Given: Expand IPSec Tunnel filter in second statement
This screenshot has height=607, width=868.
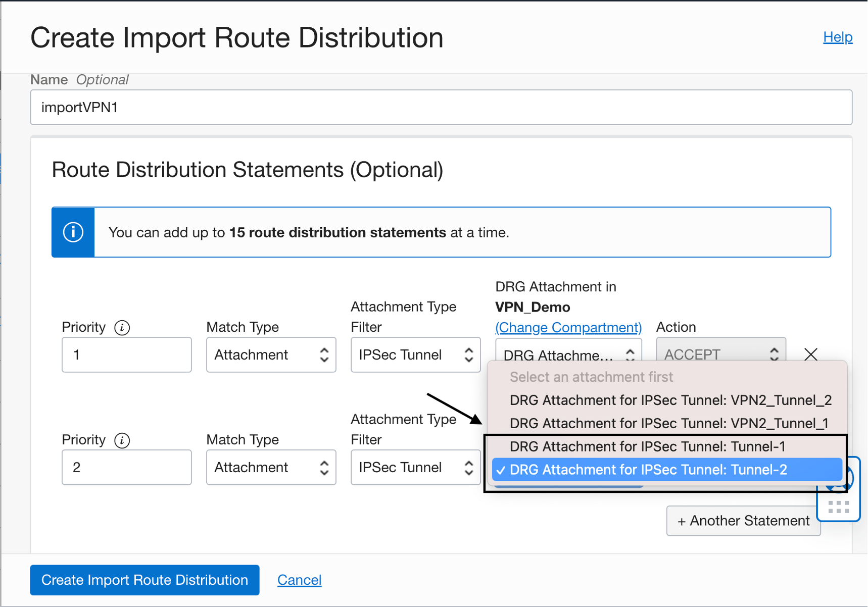Looking at the screenshot, I should click(x=415, y=468).
